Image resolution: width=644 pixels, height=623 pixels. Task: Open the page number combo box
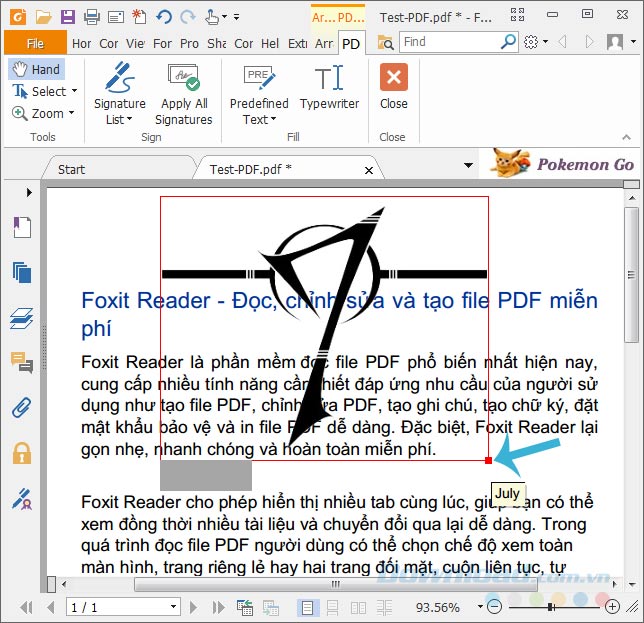[x=123, y=607]
